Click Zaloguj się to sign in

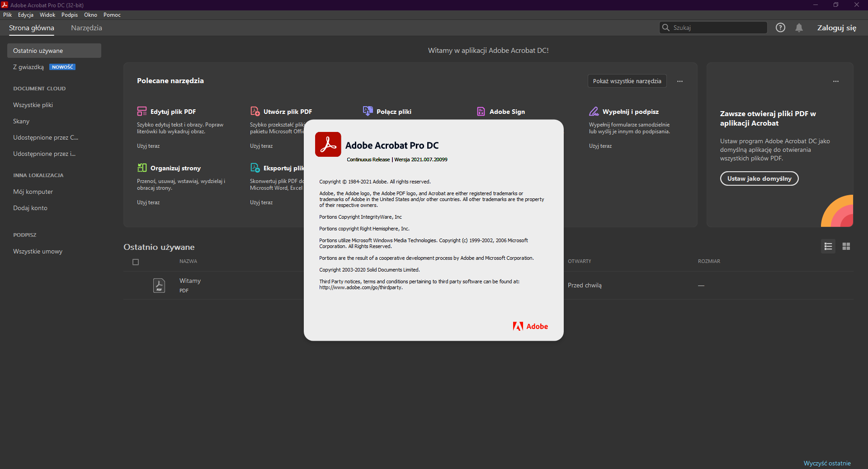(x=837, y=28)
